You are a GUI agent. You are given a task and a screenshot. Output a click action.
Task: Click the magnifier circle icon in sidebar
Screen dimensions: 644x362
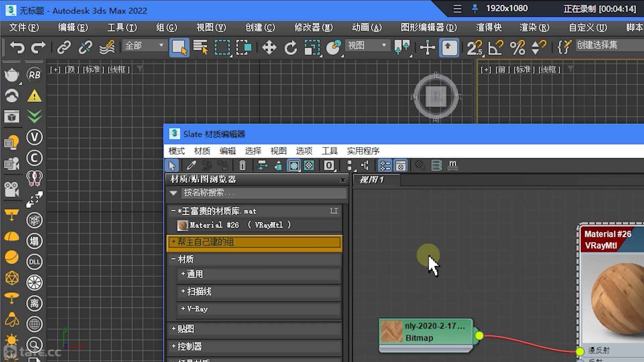pos(34,345)
